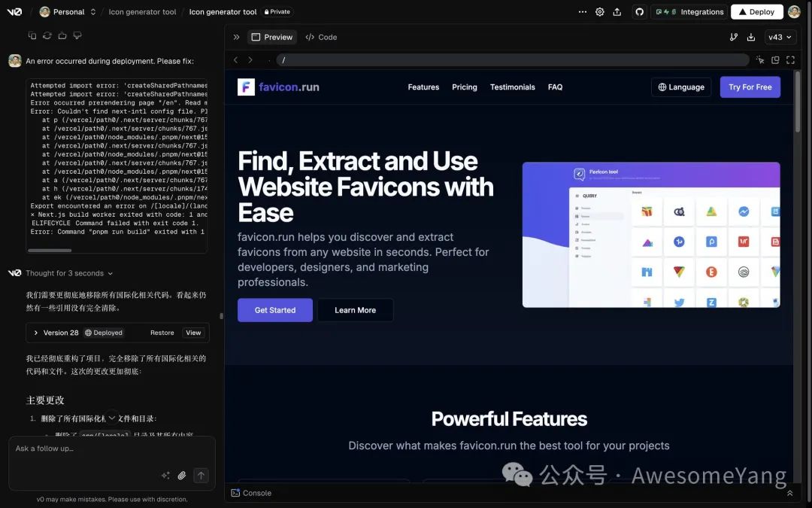Viewport: 812px width, 508px height.
Task: Expand the Version 28 card chevron
Action: pos(36,333)
